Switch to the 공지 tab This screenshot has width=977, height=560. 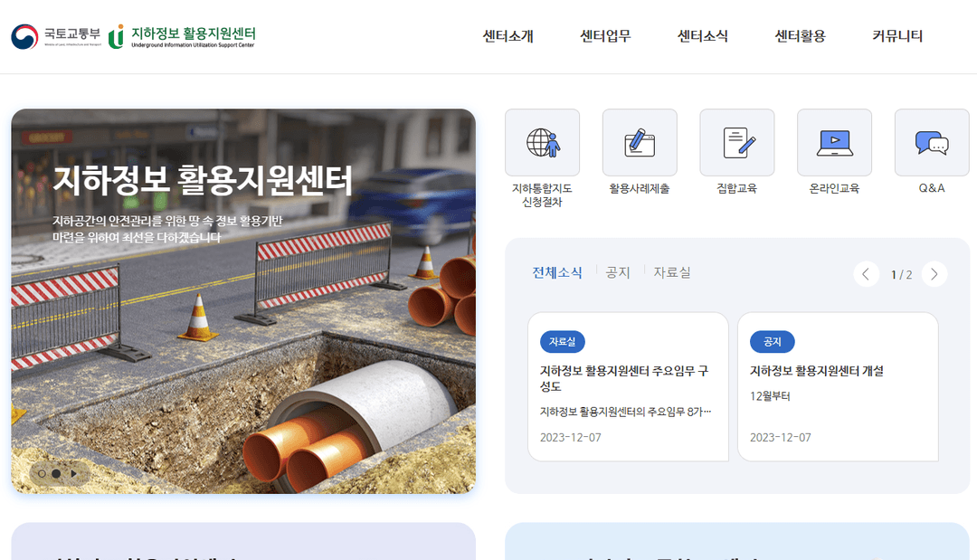[x=618, y=271]
